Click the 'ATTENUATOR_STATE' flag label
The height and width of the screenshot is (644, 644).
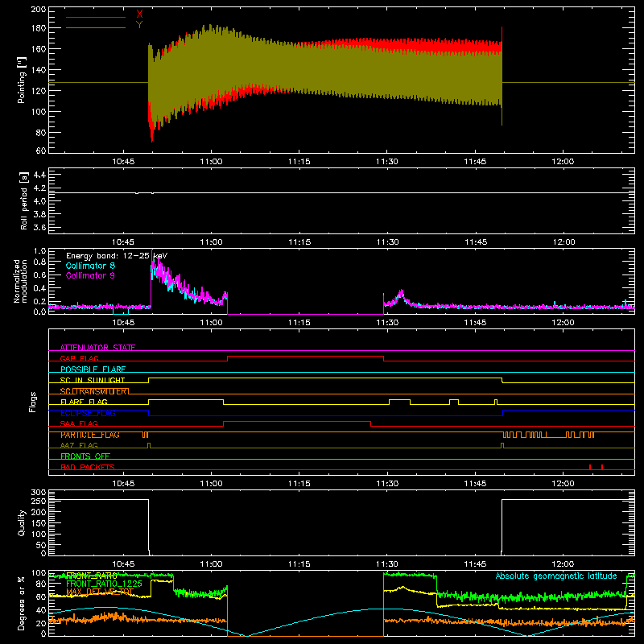pos(97,348)
